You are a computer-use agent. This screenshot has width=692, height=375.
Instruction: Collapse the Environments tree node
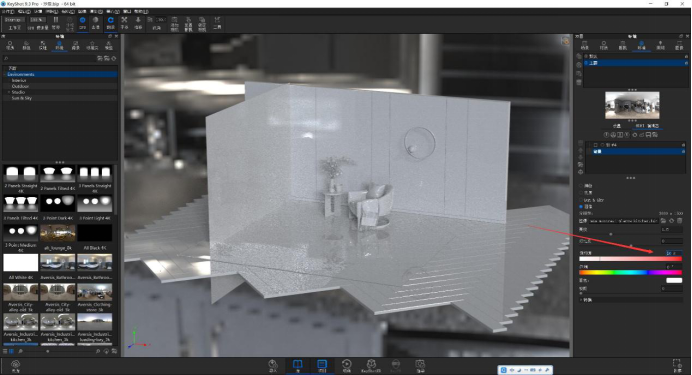pyautogui.click(x=5, y=75)
